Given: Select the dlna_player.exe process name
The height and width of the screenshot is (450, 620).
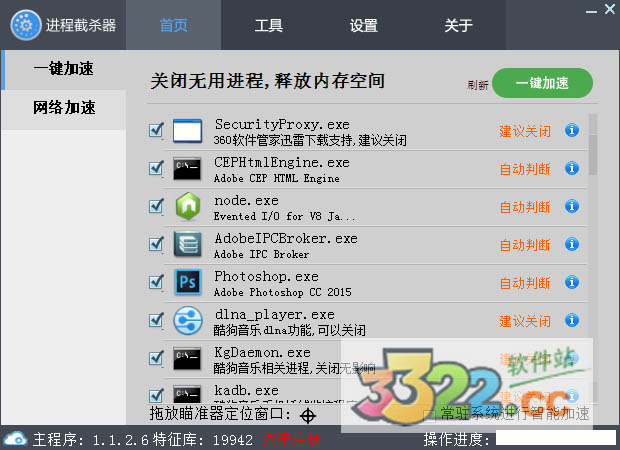Looking at the screenshot, I should click(x=275, y=314).
